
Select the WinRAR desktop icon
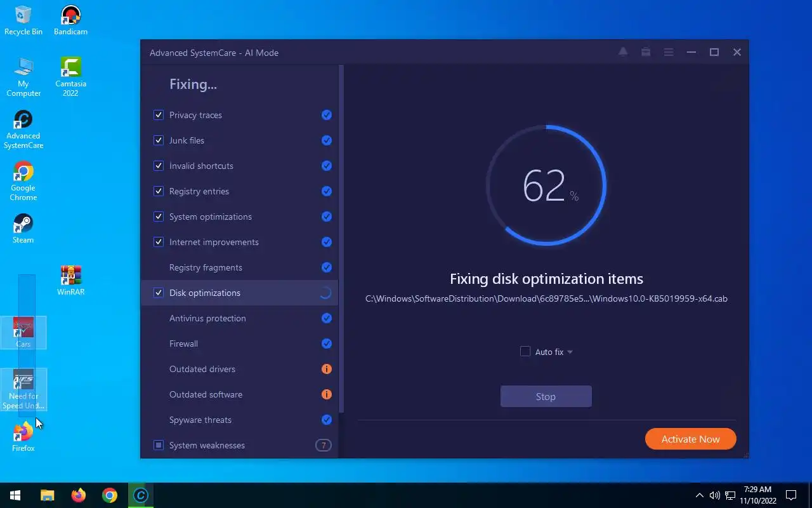point(70,281)
